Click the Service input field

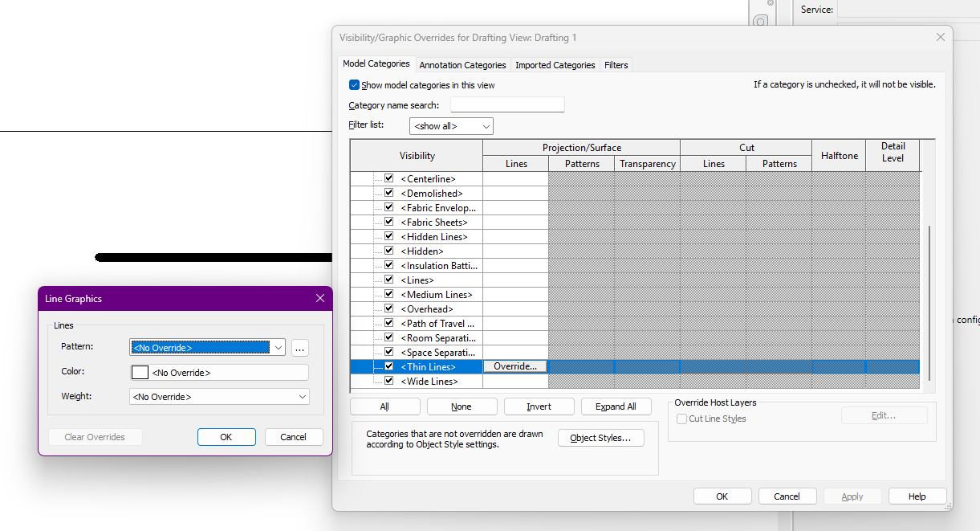click(x=908, y=10)
